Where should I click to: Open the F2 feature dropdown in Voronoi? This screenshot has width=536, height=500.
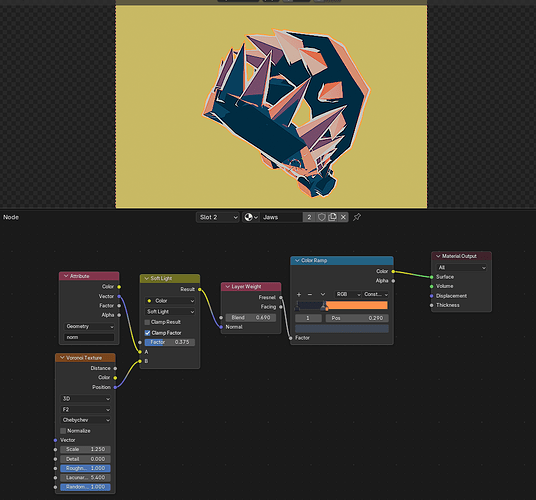point(85,409)
